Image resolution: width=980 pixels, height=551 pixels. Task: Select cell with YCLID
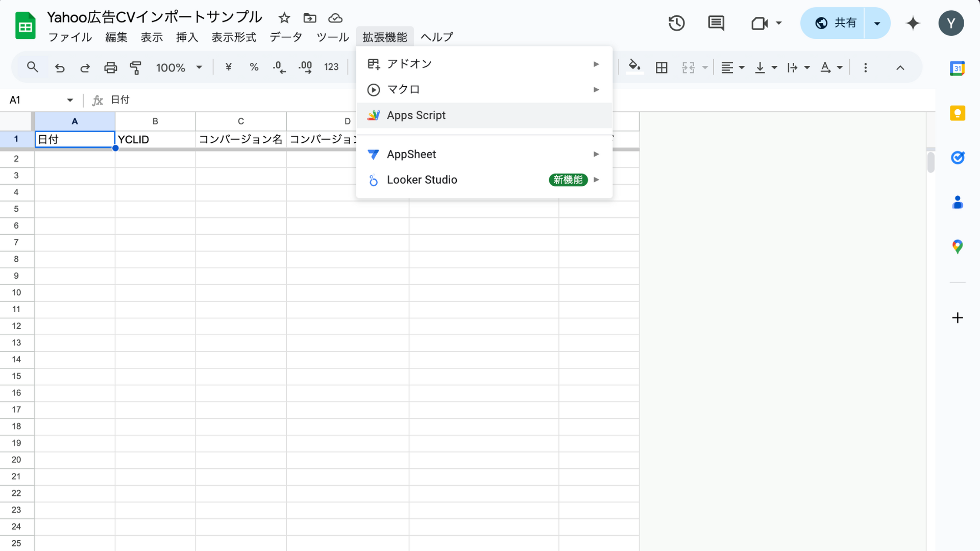(155, 139)
